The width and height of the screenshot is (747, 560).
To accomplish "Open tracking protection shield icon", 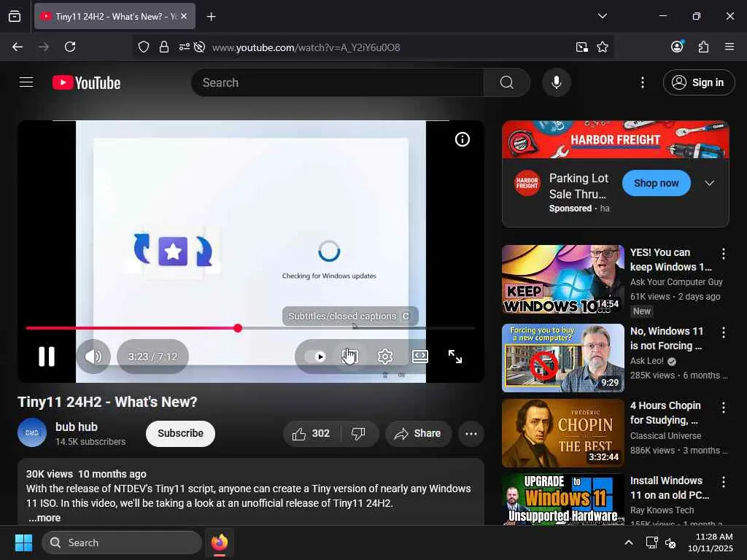I will point(144,47).
